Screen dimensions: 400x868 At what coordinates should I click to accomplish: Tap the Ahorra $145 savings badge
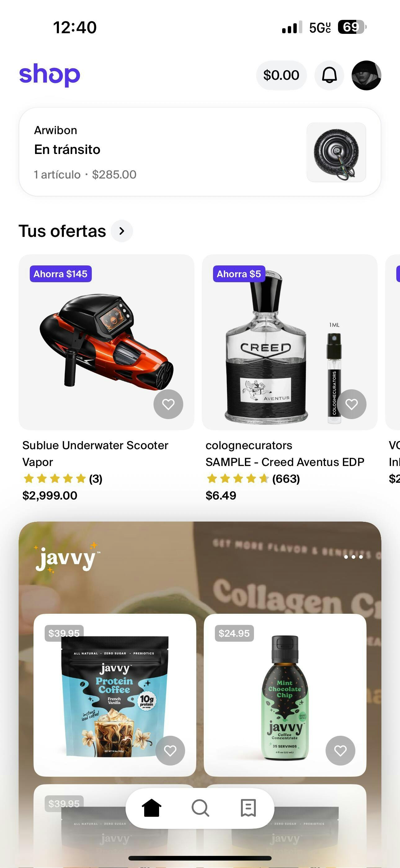point(60,274)
